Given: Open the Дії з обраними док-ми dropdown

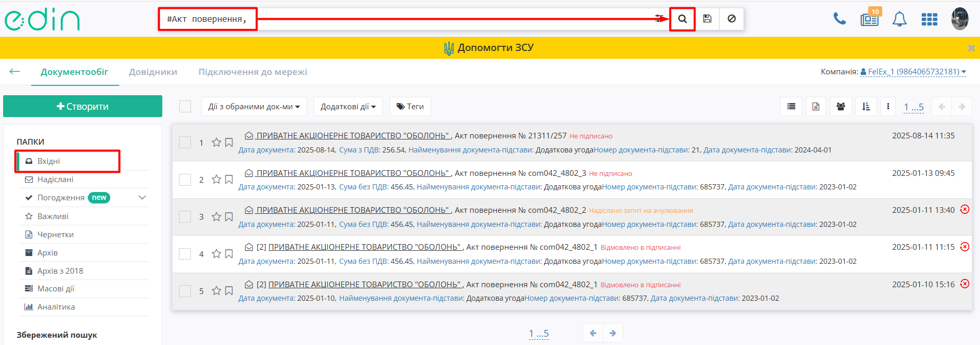Looking at the screenshot, I should click(x=254, y=106).
